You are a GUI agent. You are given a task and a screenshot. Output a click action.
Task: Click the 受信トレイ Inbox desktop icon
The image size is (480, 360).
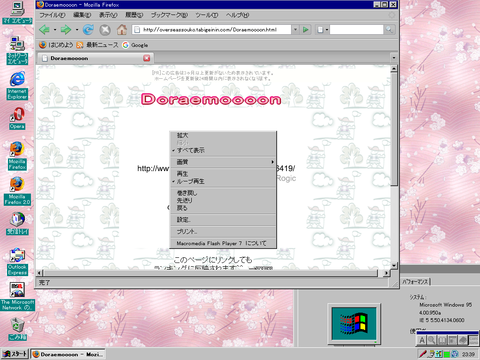pyautogui.click(x=17, y=224)
